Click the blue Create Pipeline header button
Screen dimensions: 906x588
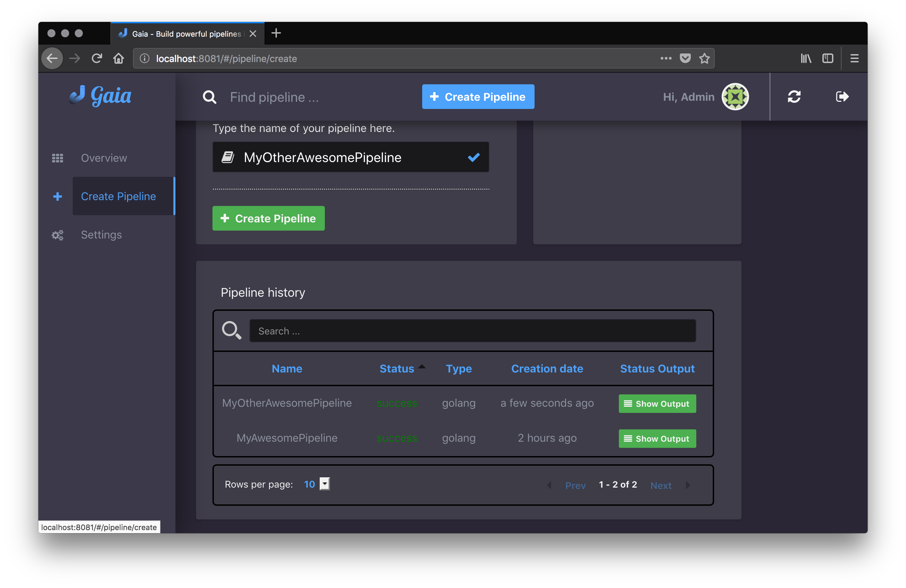pos(478,97)
